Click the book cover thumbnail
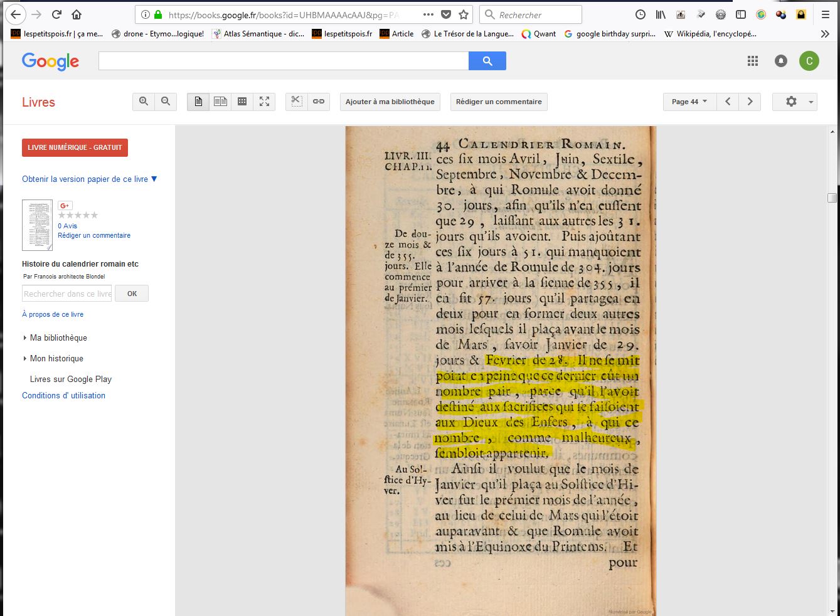This screenshot has width=840, height=616. click(37, 225)
